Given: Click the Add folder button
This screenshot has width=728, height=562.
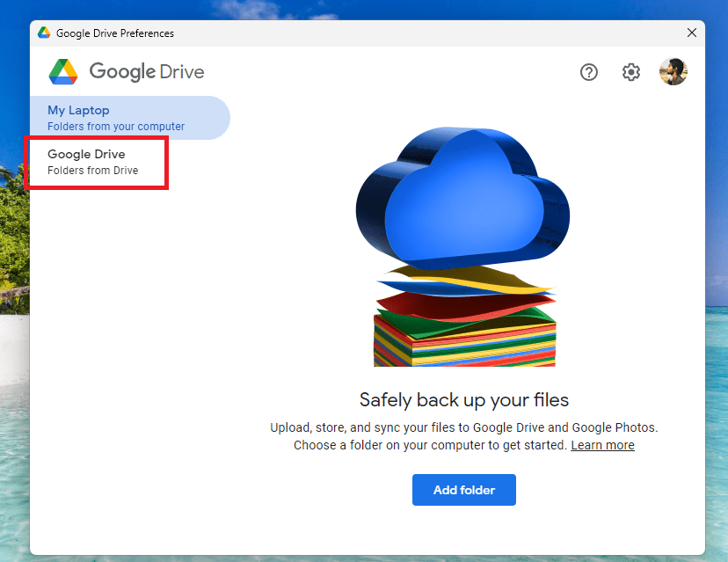Looking at the screenshot, I should click(x=464, y=490).
